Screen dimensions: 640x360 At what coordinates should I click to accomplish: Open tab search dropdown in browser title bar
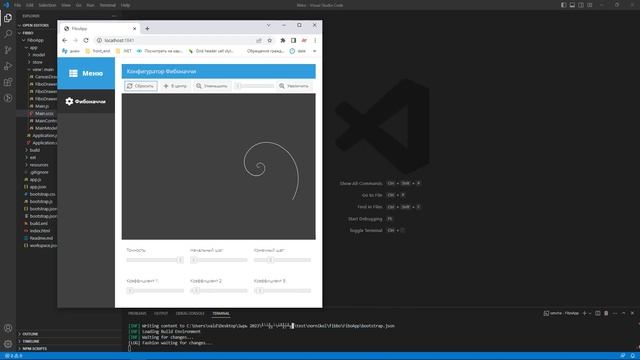(268, 25)
